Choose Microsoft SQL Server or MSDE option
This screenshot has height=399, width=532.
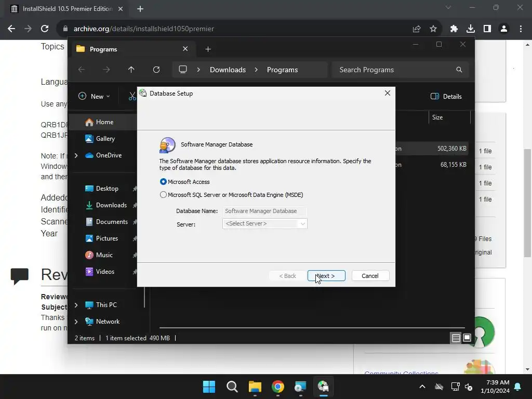163,195
